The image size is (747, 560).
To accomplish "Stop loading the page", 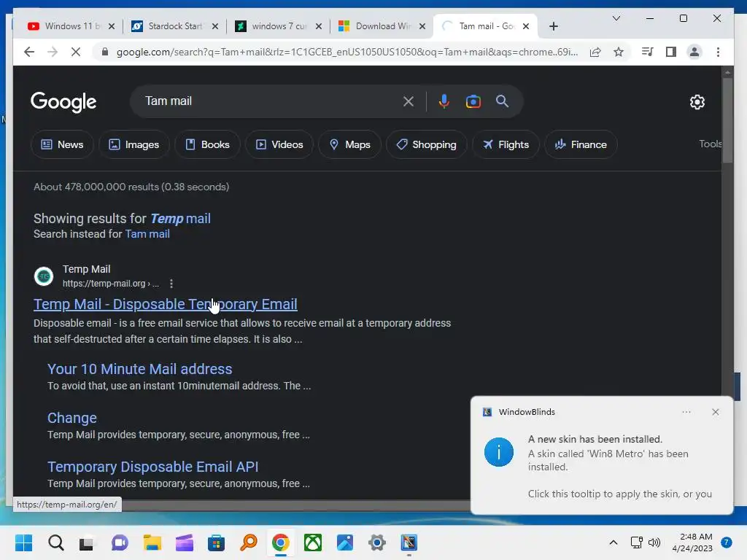I will coord(76,52).
